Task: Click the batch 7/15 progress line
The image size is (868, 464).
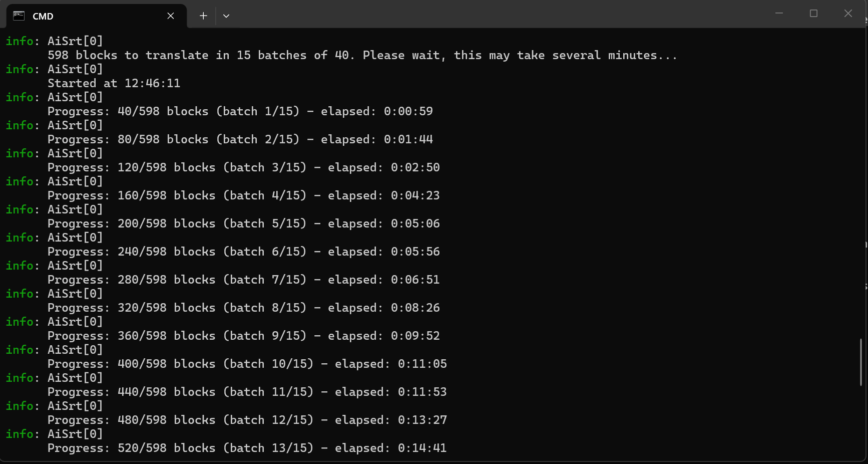Action: 243,280
